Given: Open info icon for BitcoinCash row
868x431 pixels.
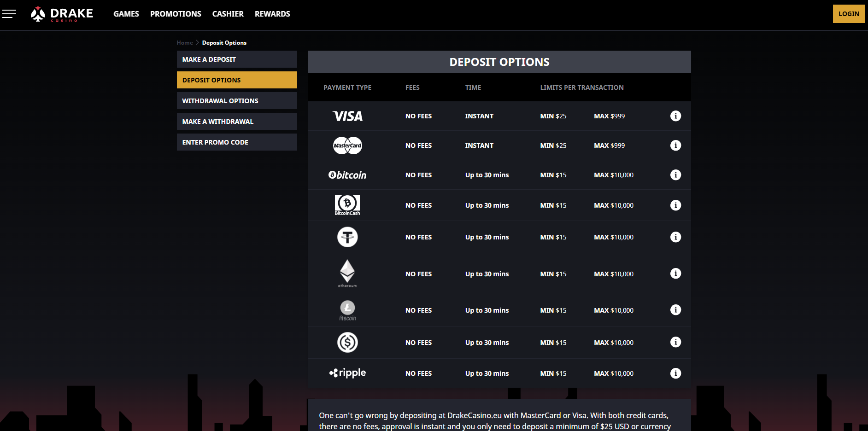Looking at the screenshot, I should tap(675, 205).
